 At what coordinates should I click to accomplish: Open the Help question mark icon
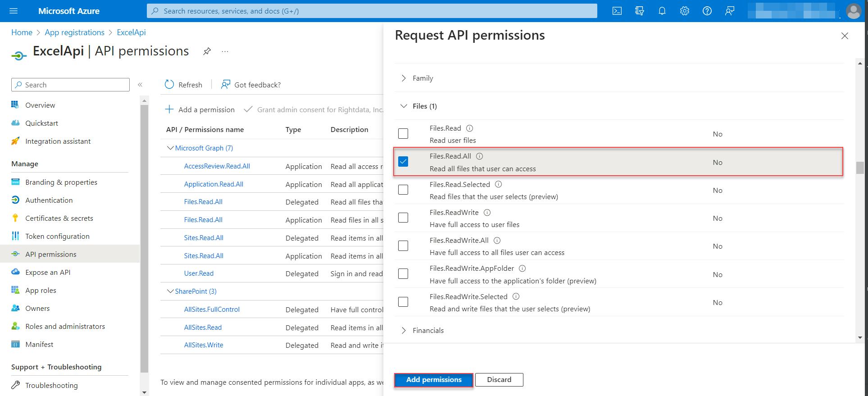(707, 11)
